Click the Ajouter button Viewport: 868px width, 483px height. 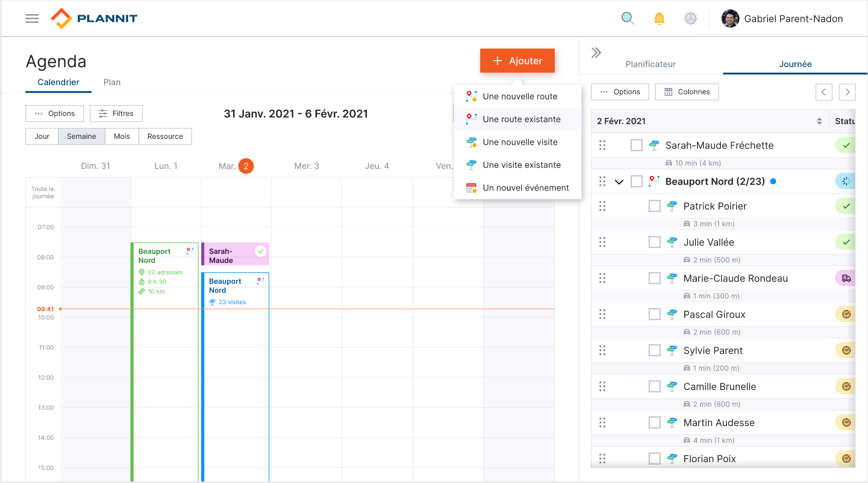tap(517, 61)
